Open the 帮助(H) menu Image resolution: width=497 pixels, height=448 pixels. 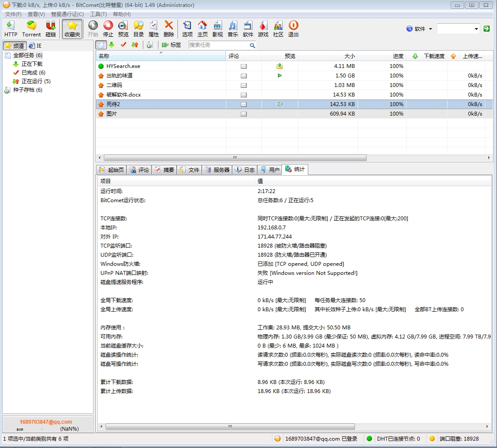(122, 14)
